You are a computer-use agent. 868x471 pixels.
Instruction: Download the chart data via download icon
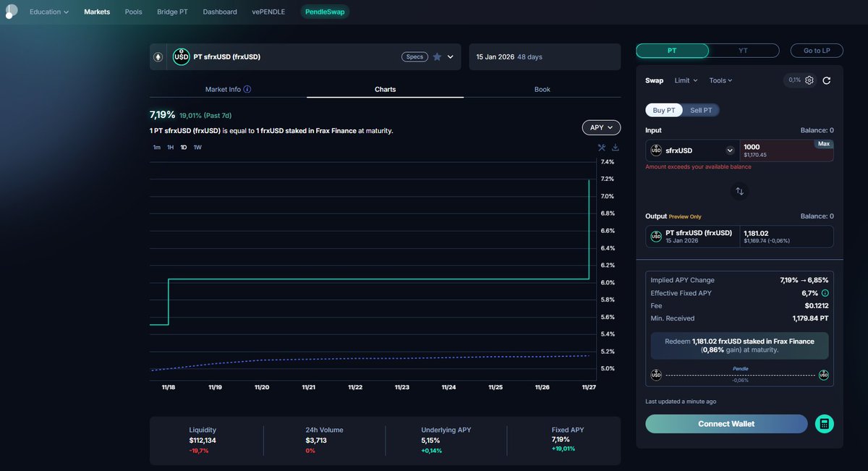point(614,147)
